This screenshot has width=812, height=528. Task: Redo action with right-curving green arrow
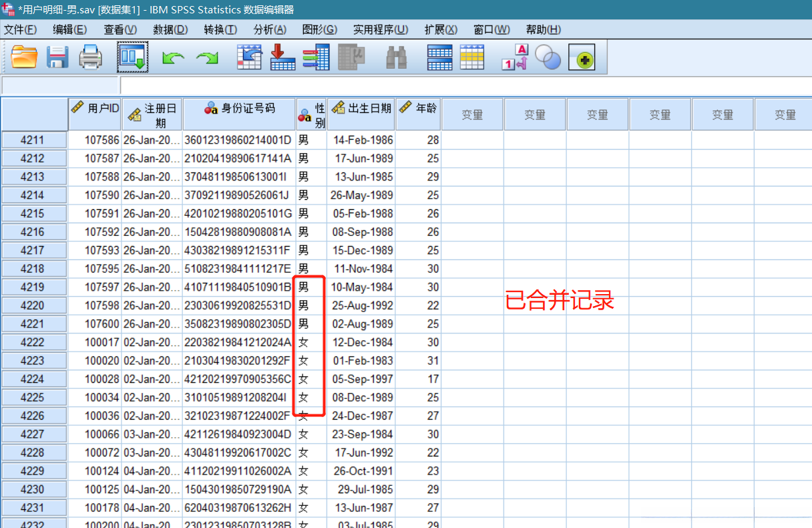(x=207, y=59)
